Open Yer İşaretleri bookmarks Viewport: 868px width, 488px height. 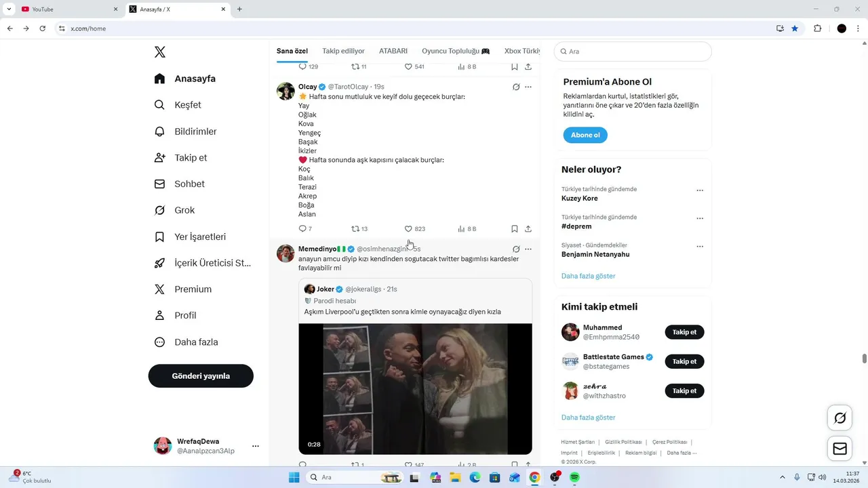[x=190, y=237]
